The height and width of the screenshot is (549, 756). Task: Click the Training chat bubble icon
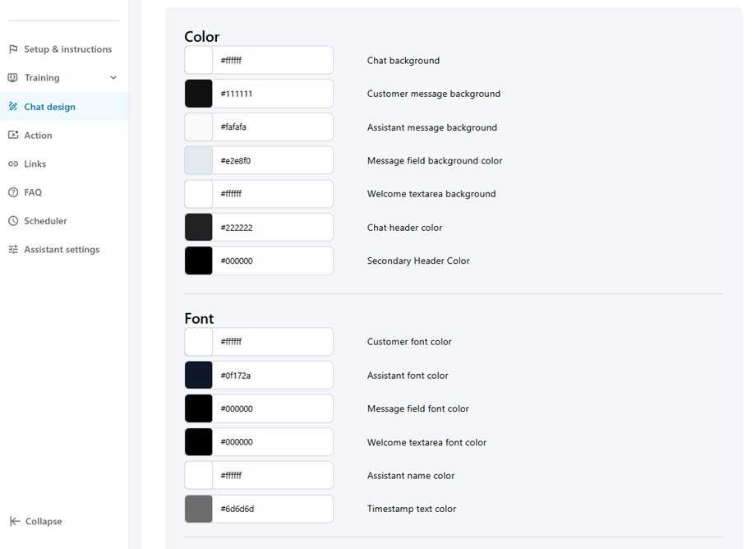pyautogui.click(x=12, y=77)
